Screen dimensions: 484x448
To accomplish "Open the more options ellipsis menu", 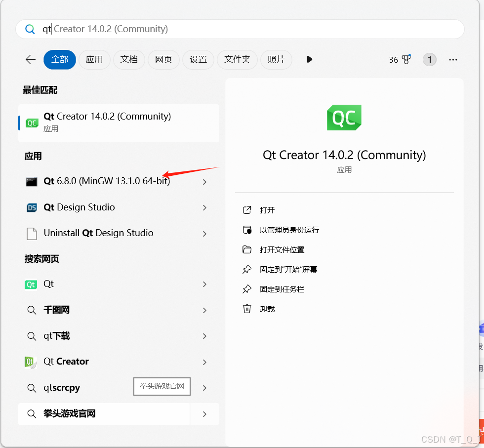I will click(x=453, y=59).
